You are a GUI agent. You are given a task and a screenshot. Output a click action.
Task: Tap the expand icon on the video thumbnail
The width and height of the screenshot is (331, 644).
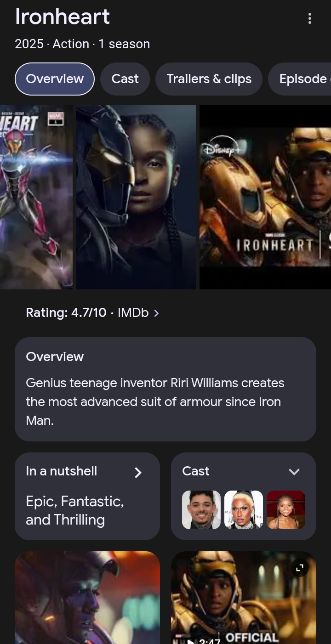pos(300,568)
